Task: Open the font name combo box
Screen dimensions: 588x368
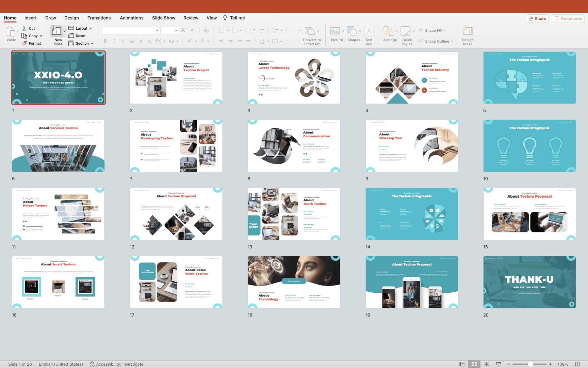Action: 130,30
